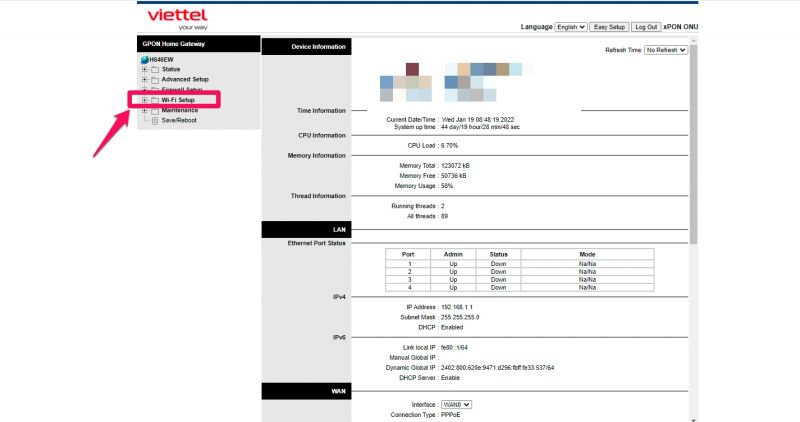Image resolution: width=800 pixels, height=422 pixels.
Task: Click the Viettel logo
Action: 177,19
